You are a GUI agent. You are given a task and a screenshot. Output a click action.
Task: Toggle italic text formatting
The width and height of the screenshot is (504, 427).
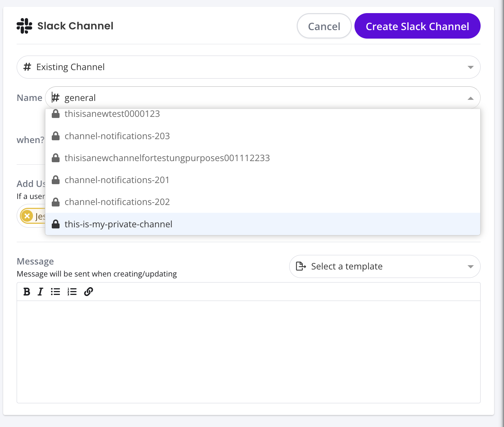pyautogui.click(x=40, y=292)
